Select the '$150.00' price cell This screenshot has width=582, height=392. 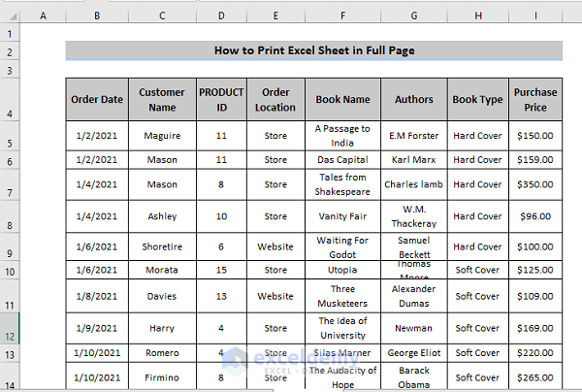(535, 136)
